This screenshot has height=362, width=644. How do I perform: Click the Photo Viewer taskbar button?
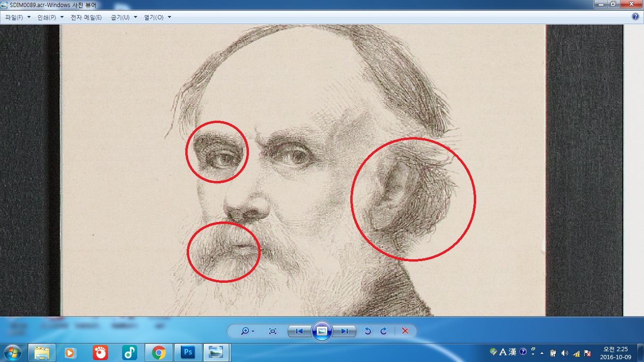pyautogui.click(x=216, y=352)
